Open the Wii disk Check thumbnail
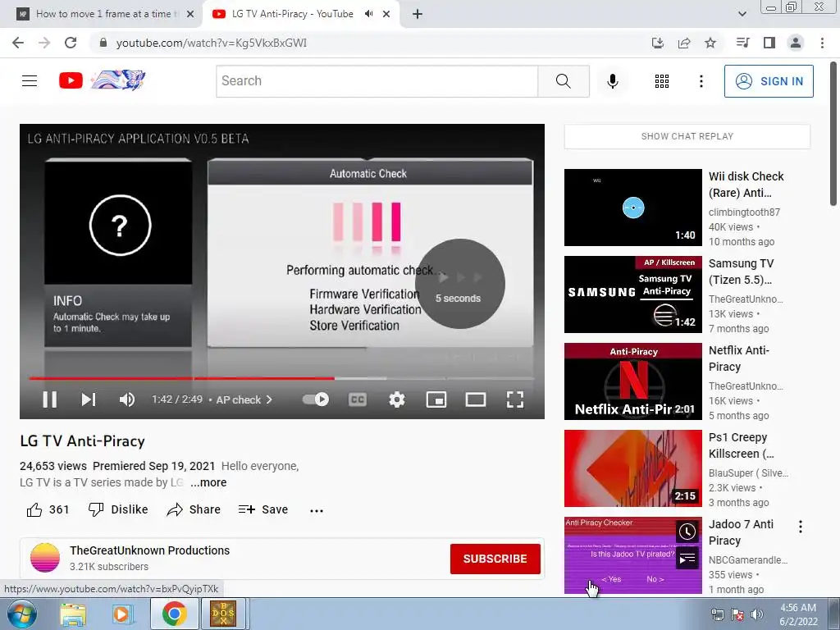 pyautogui.click(x=632, y=208)
